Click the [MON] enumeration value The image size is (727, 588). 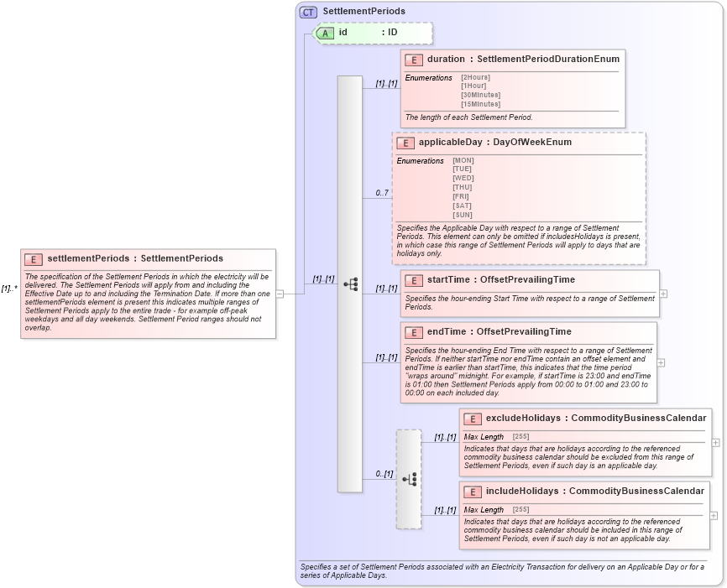pos(463,160)
